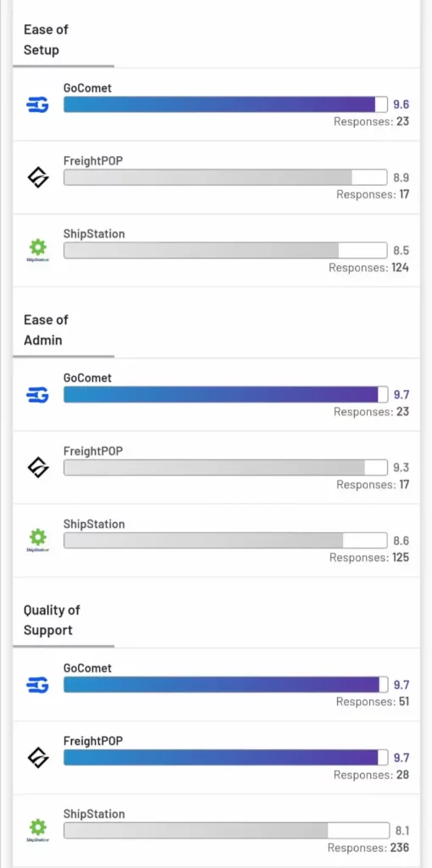This screenshot has height=868, width=432.
Task: Click the ShipStation 8.1 support rating bar
Action: [226, 831]
